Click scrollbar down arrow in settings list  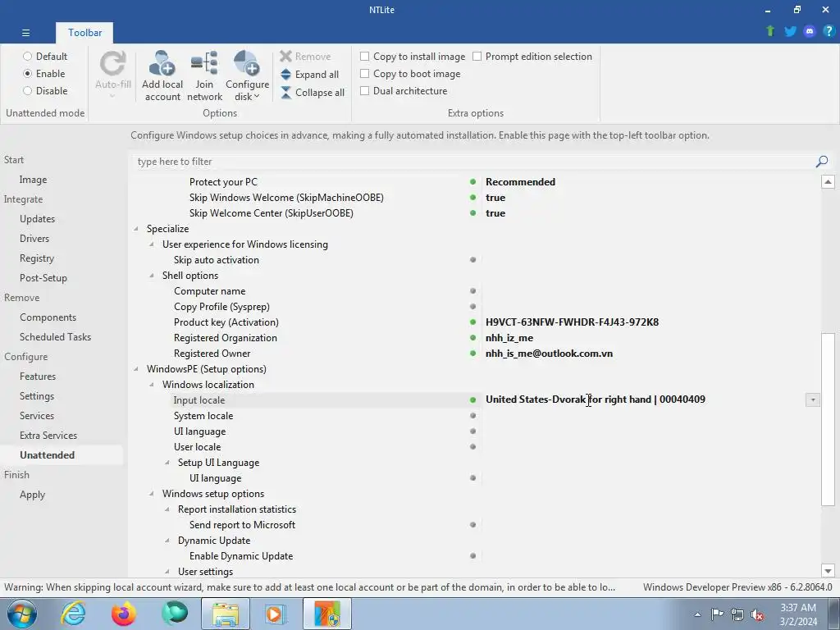(x=828, y=571)
